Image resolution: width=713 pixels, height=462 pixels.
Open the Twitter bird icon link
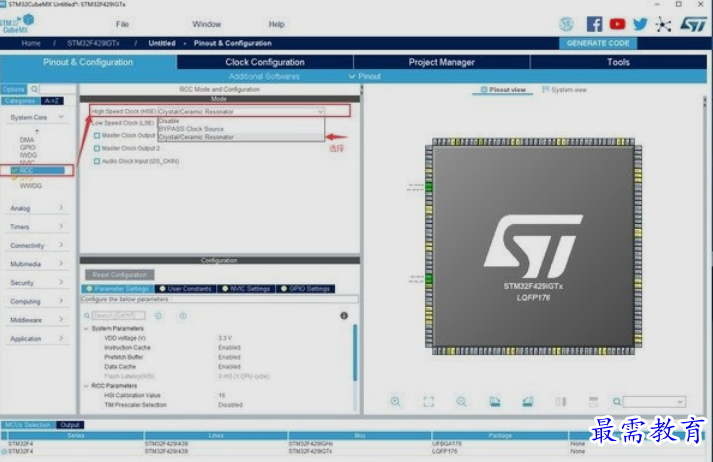point(640,24)
